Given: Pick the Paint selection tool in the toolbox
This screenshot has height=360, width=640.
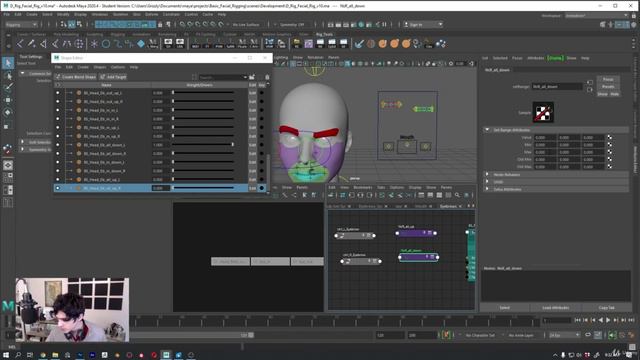Looking at the screenshot, I should click(x=8, y=87).
